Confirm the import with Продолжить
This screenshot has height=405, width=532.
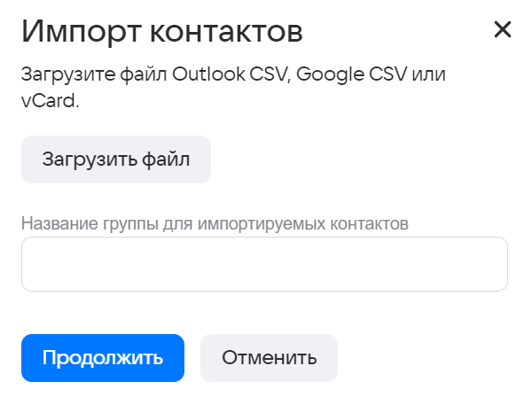click(x=103, y=358)
